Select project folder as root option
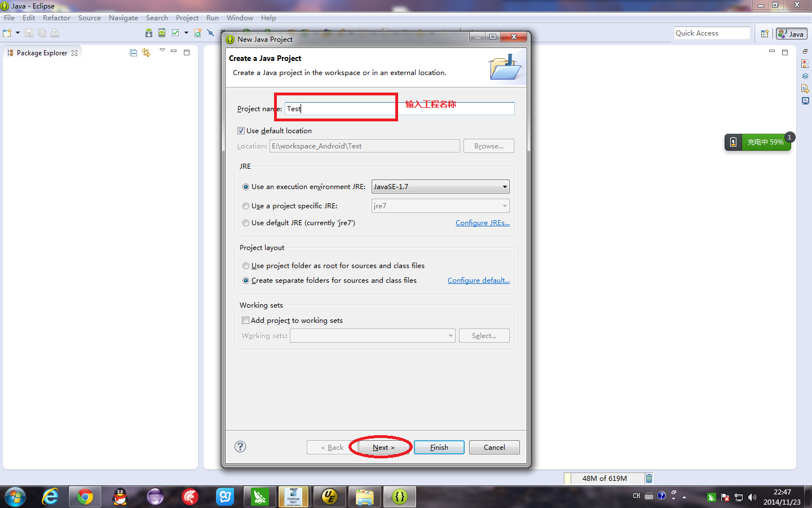The height and width of the screenshot is (508, 812). coord(246,266)
